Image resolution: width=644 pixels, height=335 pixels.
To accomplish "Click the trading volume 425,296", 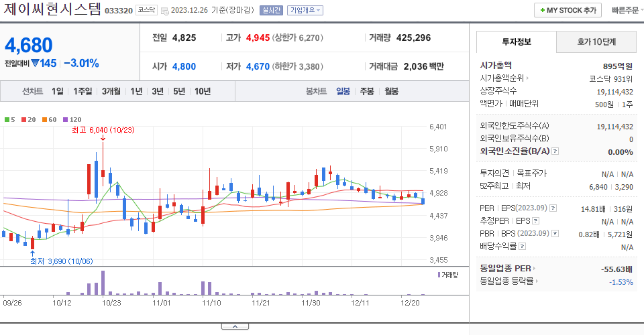I will (414, 38).
